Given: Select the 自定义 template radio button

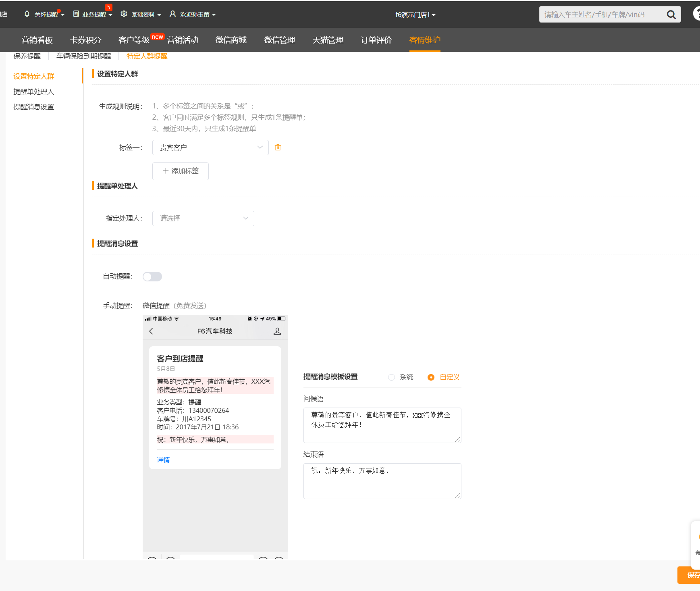Looking at the screenshot, I should pos(431,377).
